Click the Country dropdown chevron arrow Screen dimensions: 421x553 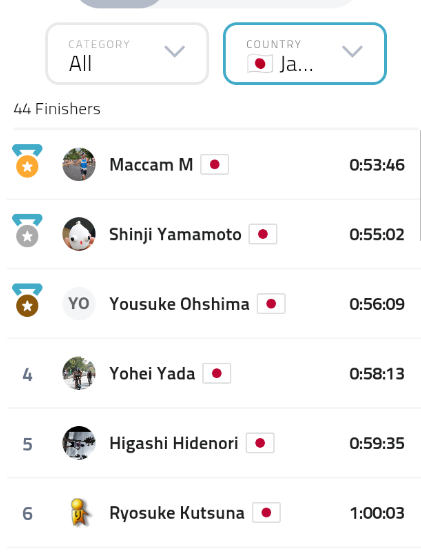[x=352, y=51]
